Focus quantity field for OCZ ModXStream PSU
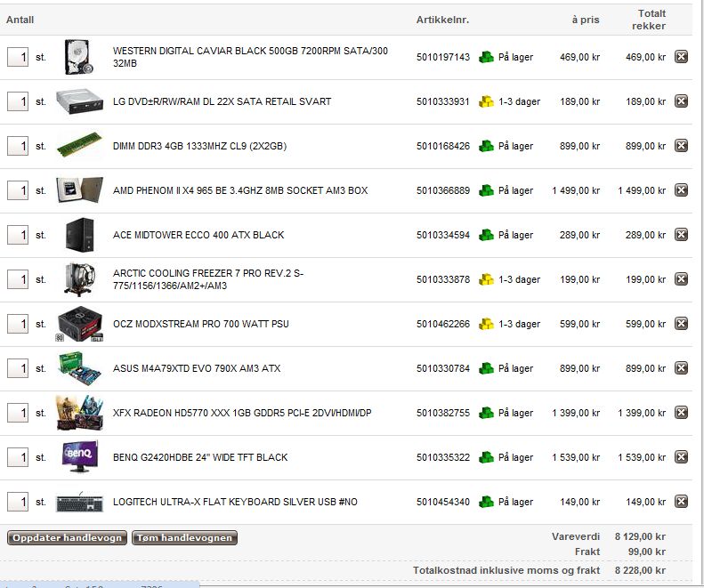This screenshot has width=704, height=588. pos(18,324)
